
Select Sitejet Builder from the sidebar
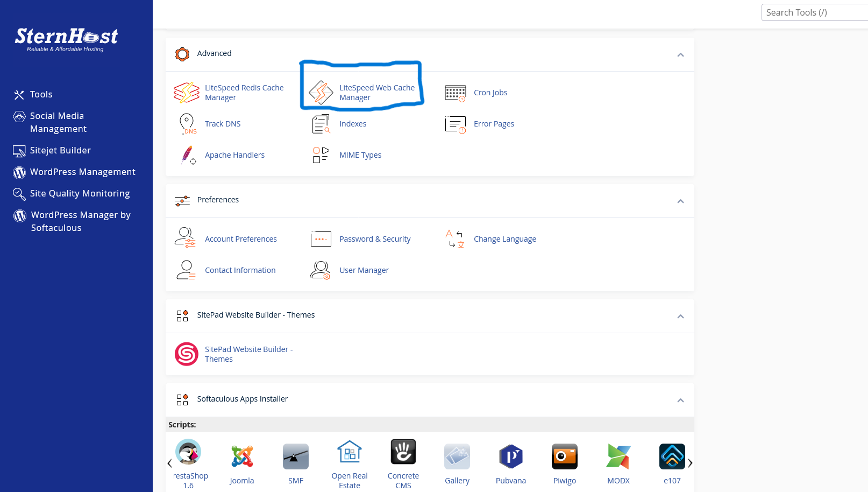tap(60, 150)
